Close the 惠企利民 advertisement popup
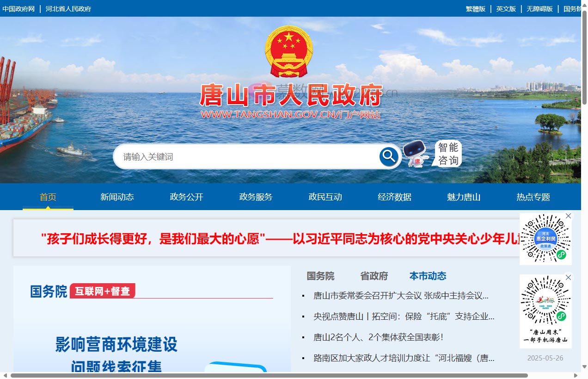This screenshot has width=588, height=379. (x=568, y=216)
